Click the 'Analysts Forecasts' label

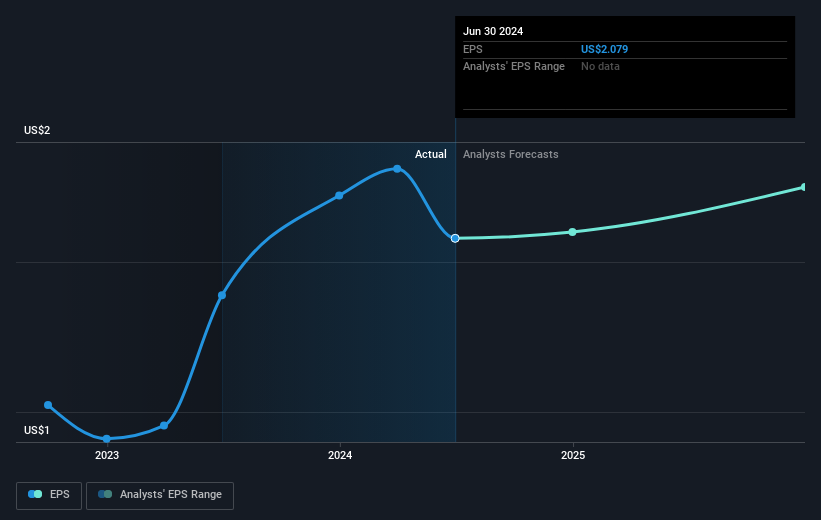click(x=511, y=154)
